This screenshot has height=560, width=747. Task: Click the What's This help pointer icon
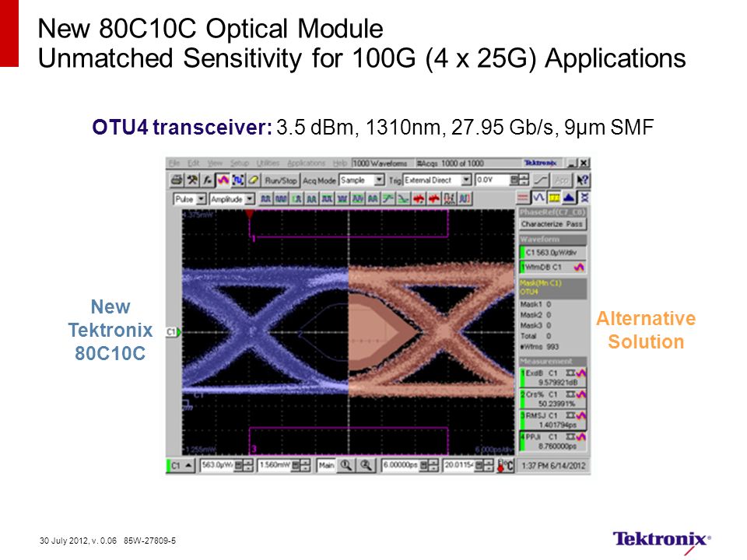(x=582, y=180)
